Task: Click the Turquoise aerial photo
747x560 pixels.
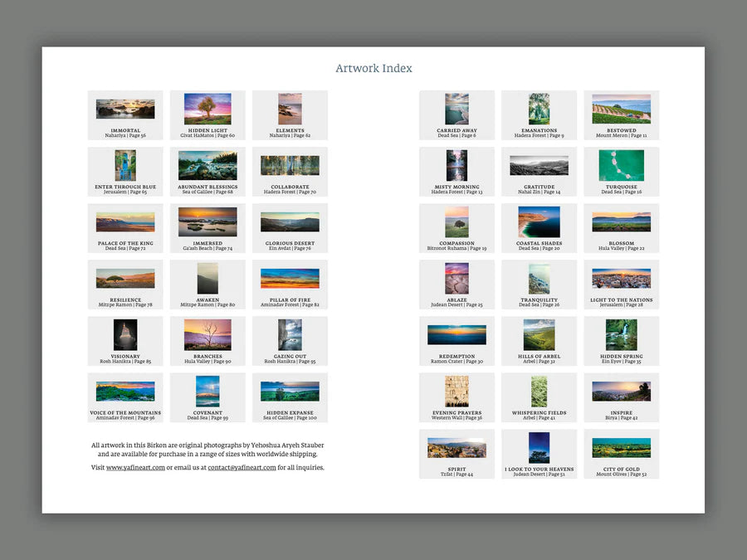Action: 621,165
